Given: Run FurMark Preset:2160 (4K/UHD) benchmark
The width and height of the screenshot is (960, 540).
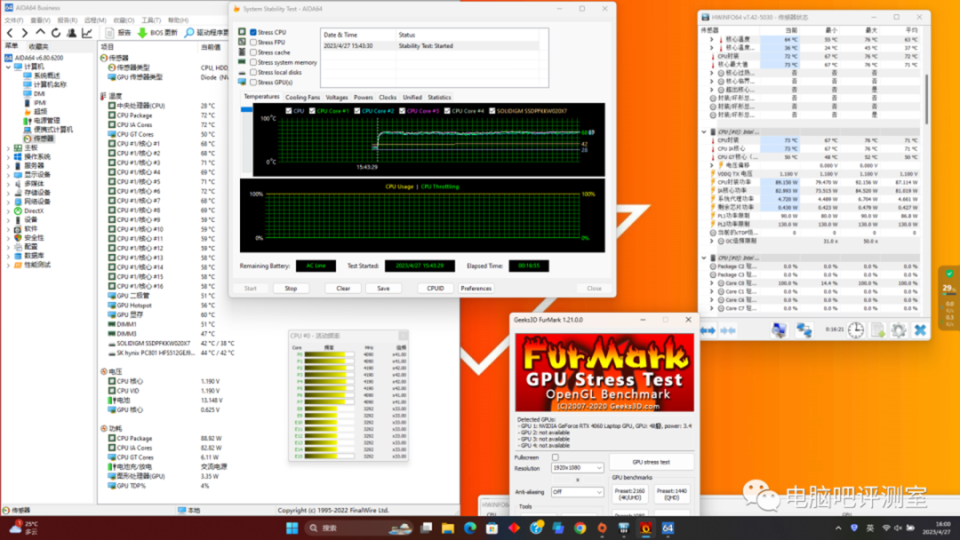Looking at the screenshot, I should pos(630,494).
